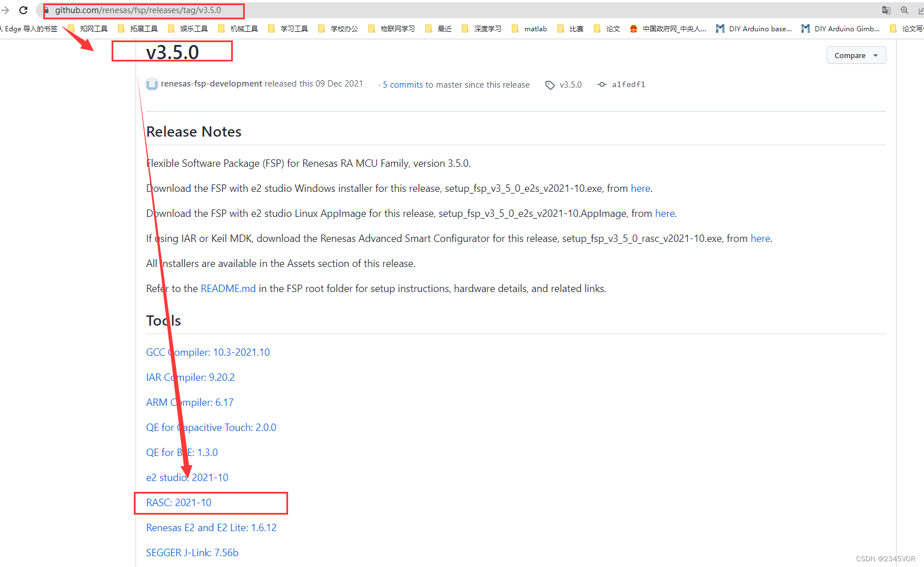Click the Tools section heading
This screenshot has width=924, height=567.
163,321
